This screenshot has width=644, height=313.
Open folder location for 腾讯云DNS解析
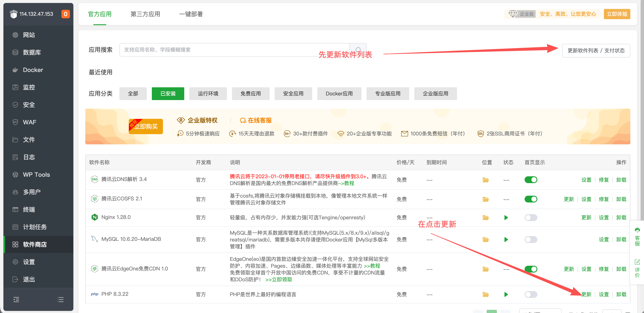(x=486, y=180)
